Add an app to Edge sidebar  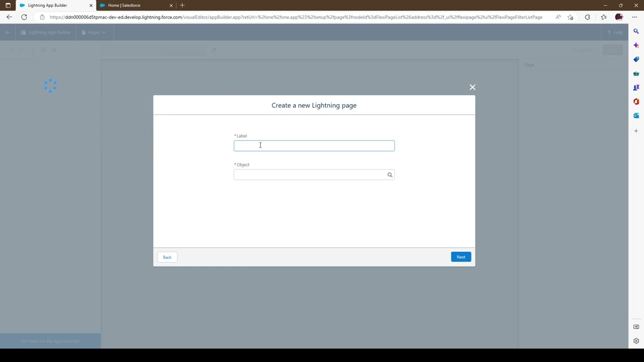636,131
